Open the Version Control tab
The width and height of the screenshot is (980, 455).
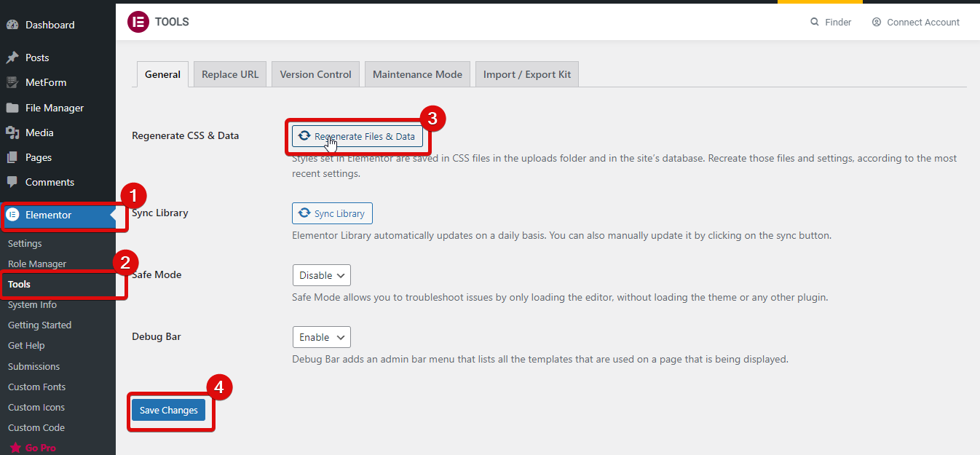(315, 74)
